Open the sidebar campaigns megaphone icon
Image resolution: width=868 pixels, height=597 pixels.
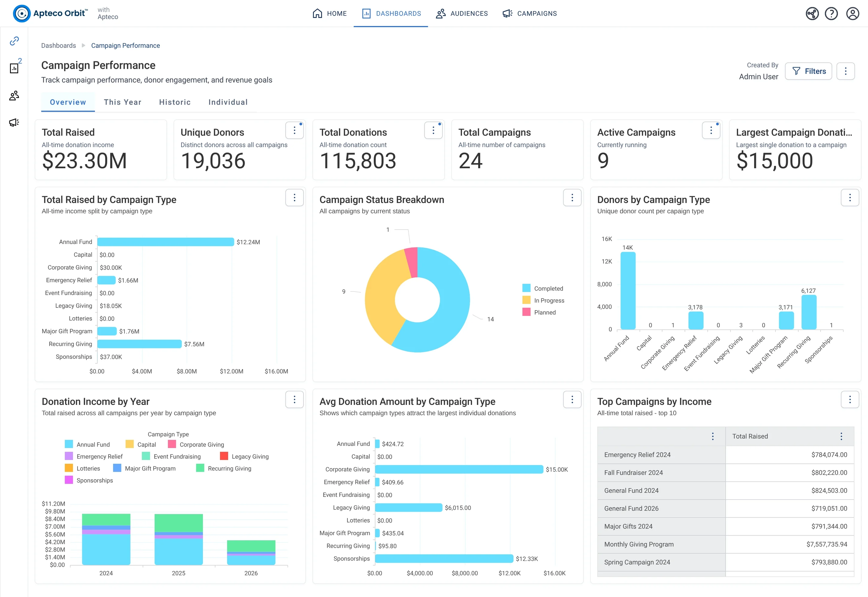(x=14, y=122)
